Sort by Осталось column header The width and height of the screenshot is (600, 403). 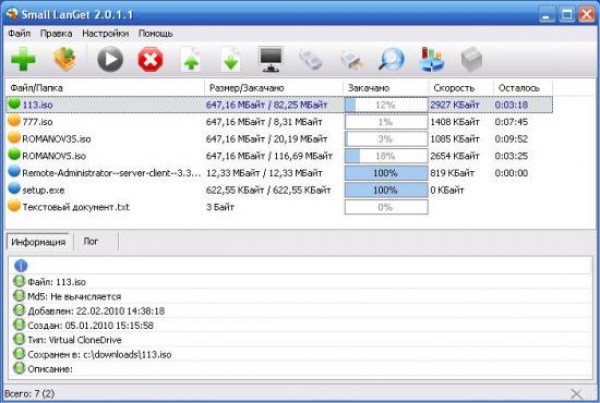click(523, 88)
